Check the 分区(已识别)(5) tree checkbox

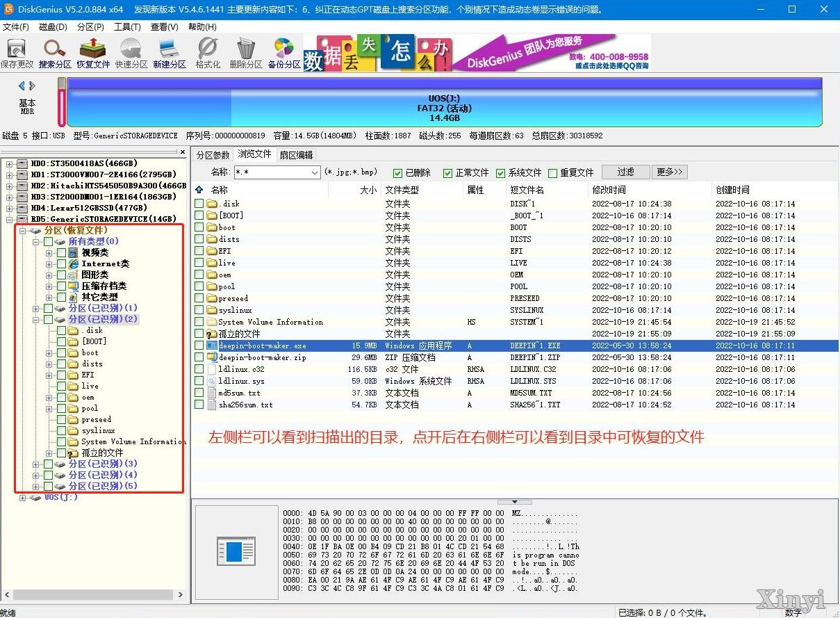click(x=48, y=487)
